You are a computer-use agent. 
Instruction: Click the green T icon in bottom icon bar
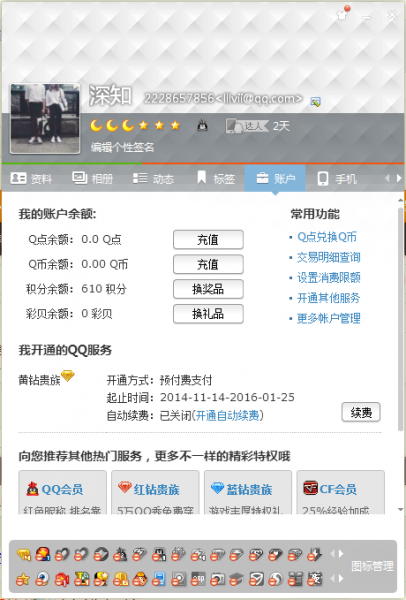coord(81,579)
